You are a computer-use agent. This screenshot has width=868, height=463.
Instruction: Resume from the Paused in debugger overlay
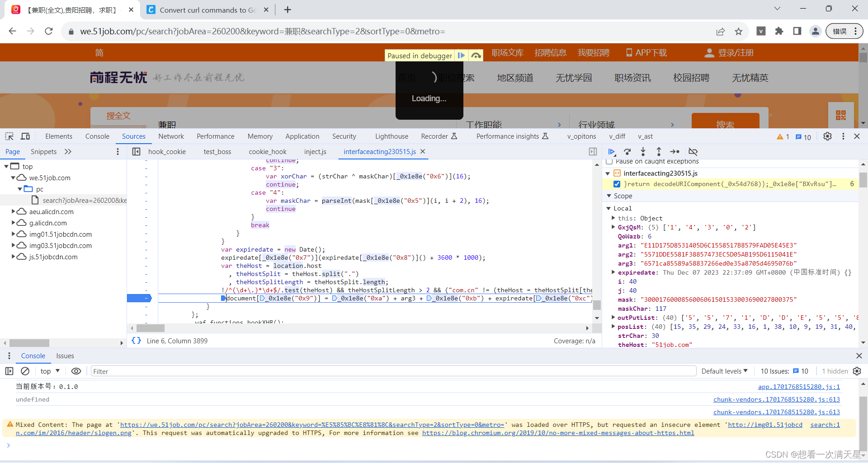(461, 56)
